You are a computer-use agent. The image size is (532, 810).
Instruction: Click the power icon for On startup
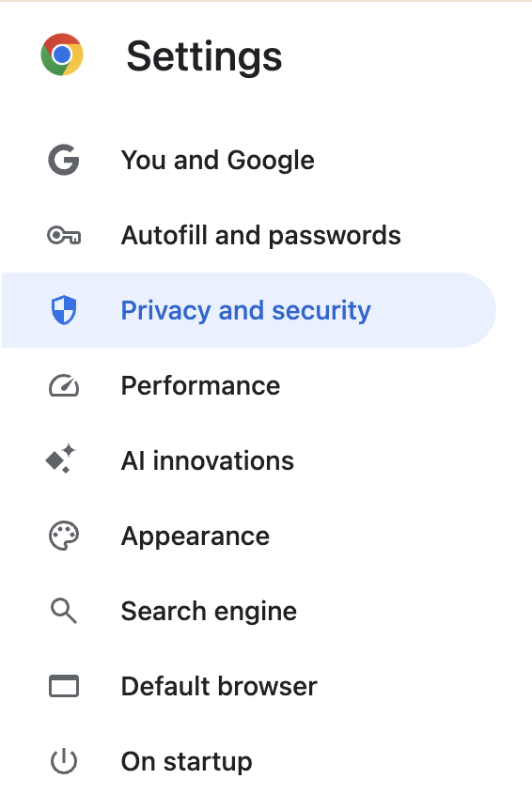64,761
